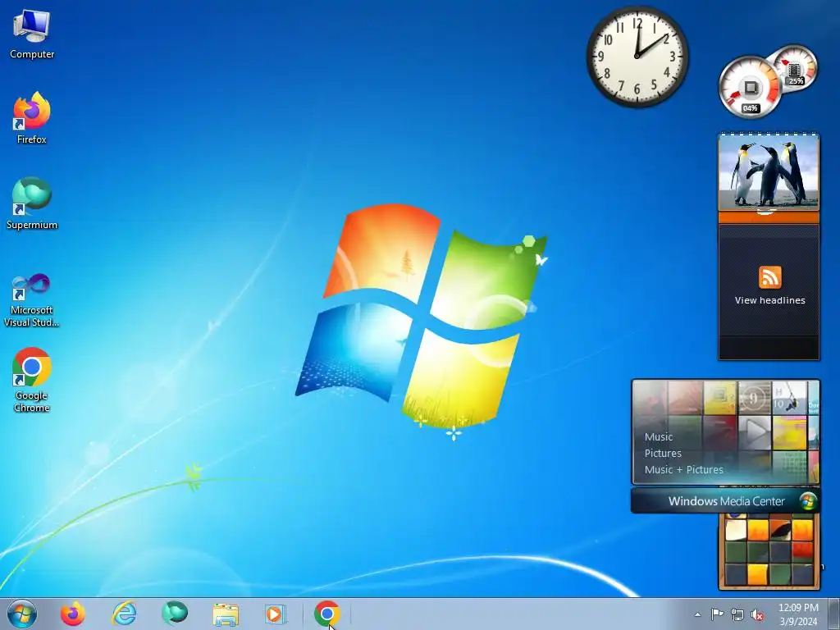The image size is (840, 630).
Task: Click the Windows Media Center title bar
Action: pyautogui.click(x=725, y=501)
